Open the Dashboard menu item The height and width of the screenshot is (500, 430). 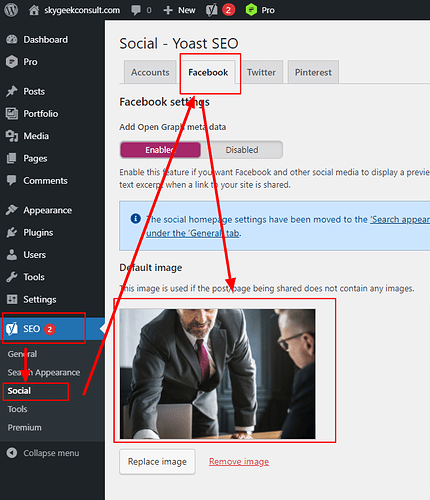pos(52,39)
